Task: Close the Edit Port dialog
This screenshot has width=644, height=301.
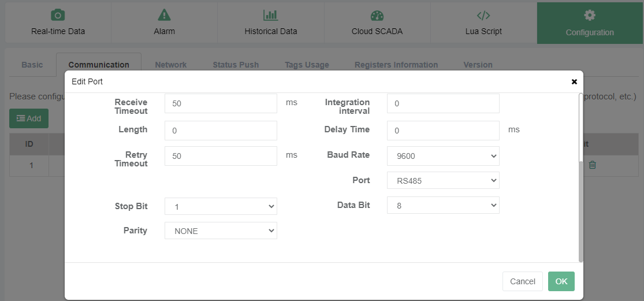Action: (574, 81)
